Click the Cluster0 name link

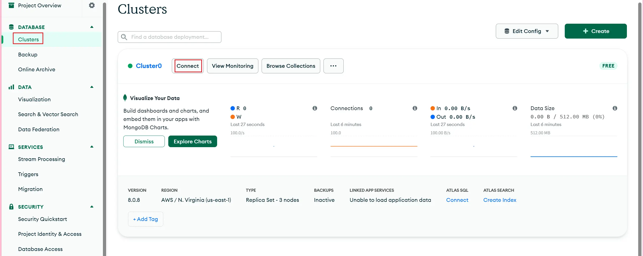(149, 66)
